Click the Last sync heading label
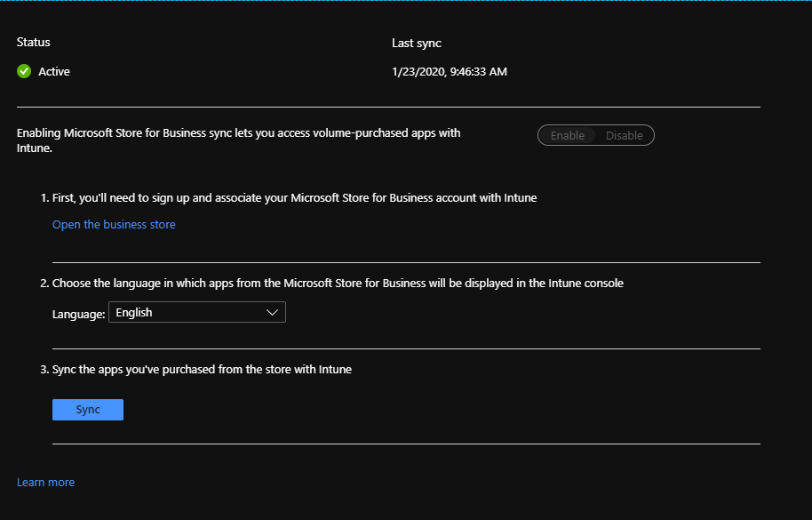 [x=417, y=43]
